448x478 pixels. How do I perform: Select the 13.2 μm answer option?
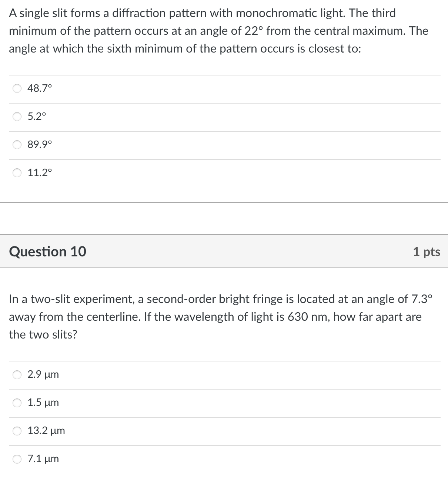(17, 431)
